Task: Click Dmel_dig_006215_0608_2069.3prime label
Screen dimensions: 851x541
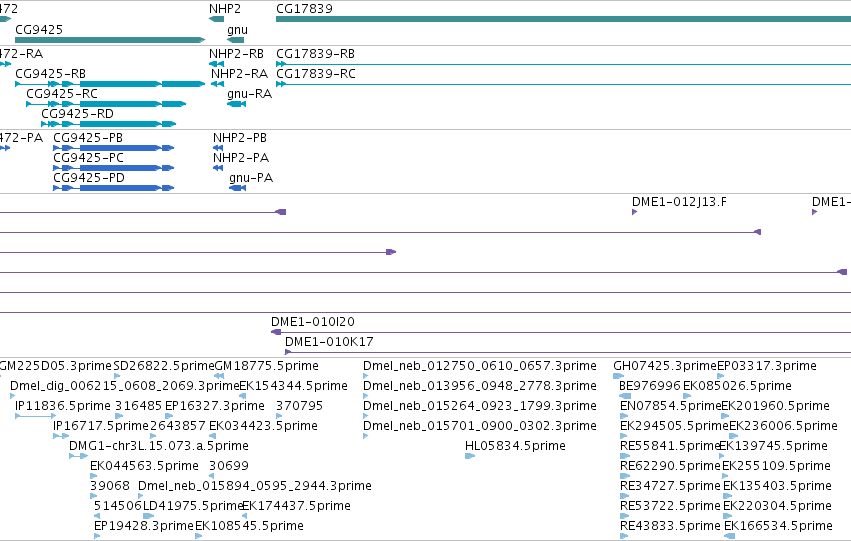Action: tap(125, 386)
